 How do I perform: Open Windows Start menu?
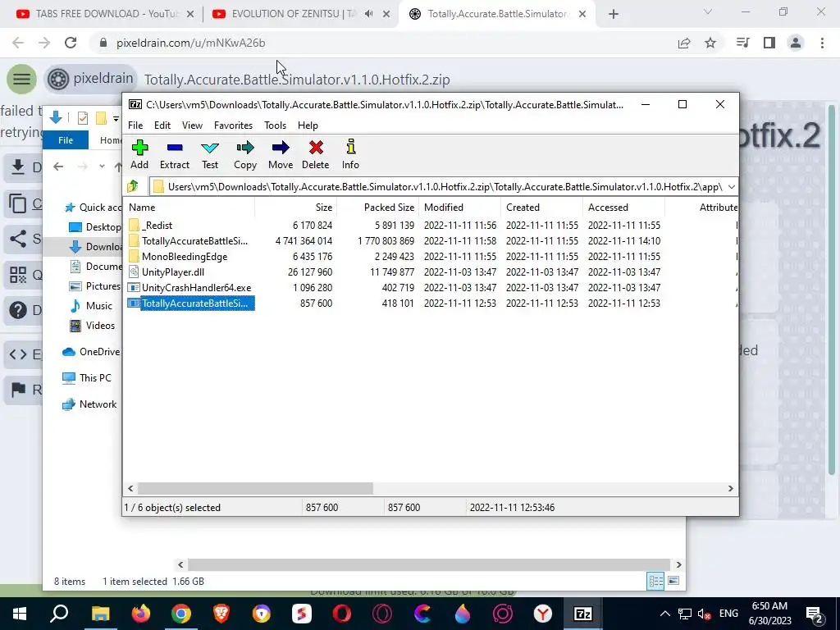[x=20, y=614]
